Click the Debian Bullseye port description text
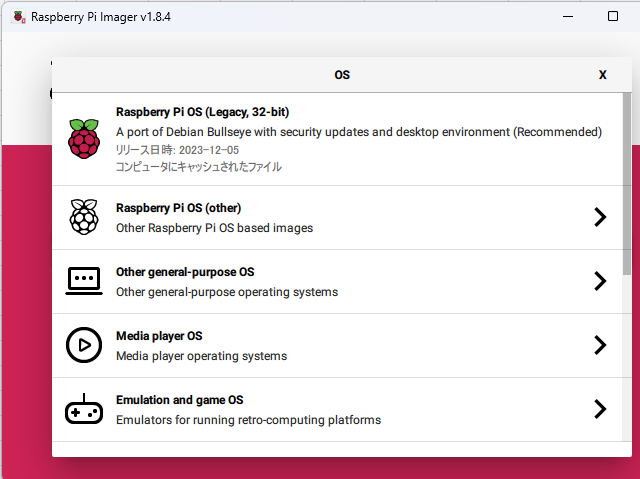 click(x=358, y=131)
